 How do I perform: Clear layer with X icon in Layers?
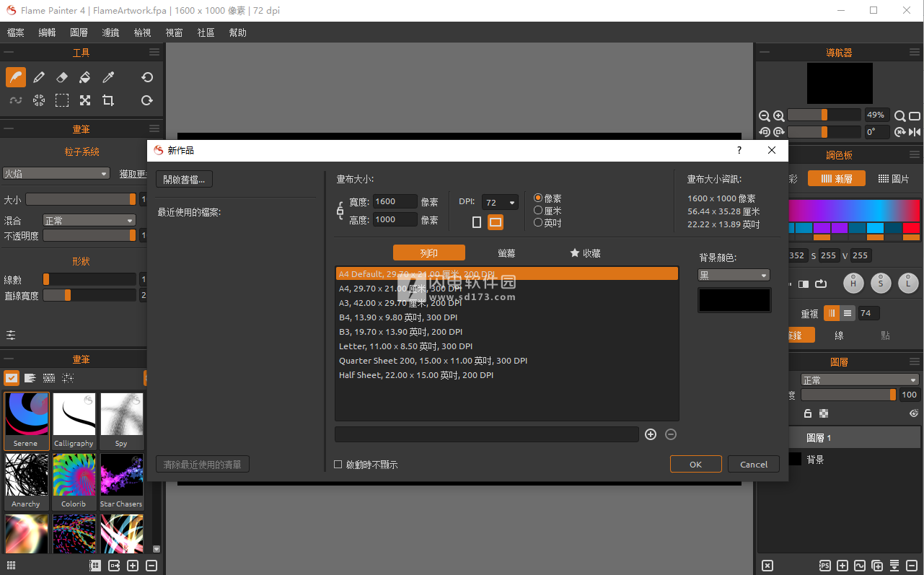[x=767, y=566]
